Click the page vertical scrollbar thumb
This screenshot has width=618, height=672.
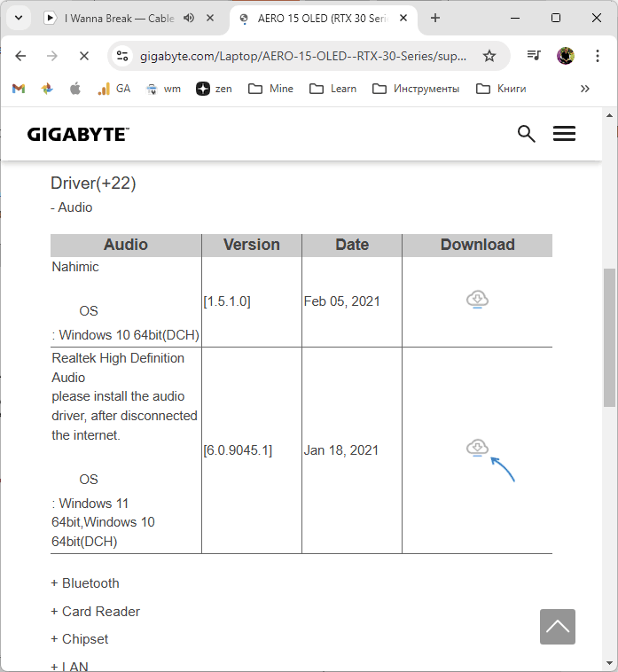coord(609,337)
